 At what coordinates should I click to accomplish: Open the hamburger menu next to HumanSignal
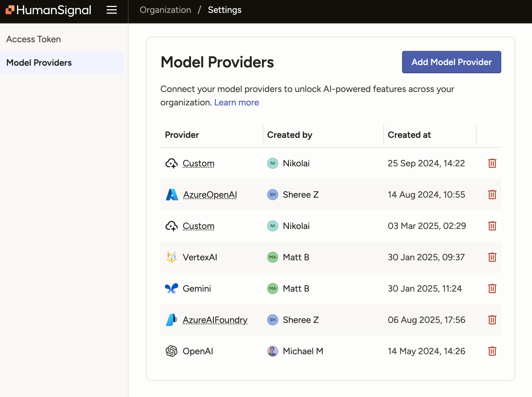pos(112,10)
